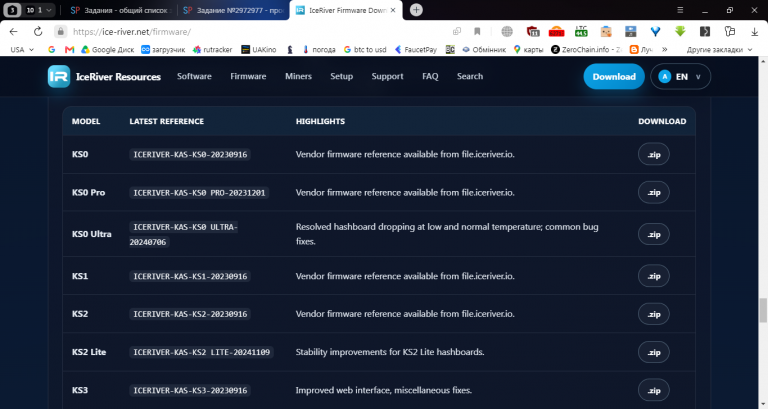768x409 pixels.
Task: Open the Firmware nav menu item
Action: tap(248, 76)
